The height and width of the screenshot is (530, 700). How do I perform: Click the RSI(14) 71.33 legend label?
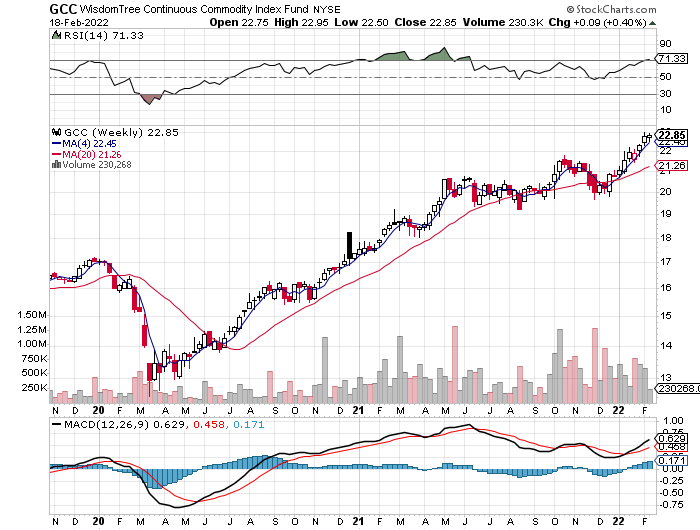point(104,36)
